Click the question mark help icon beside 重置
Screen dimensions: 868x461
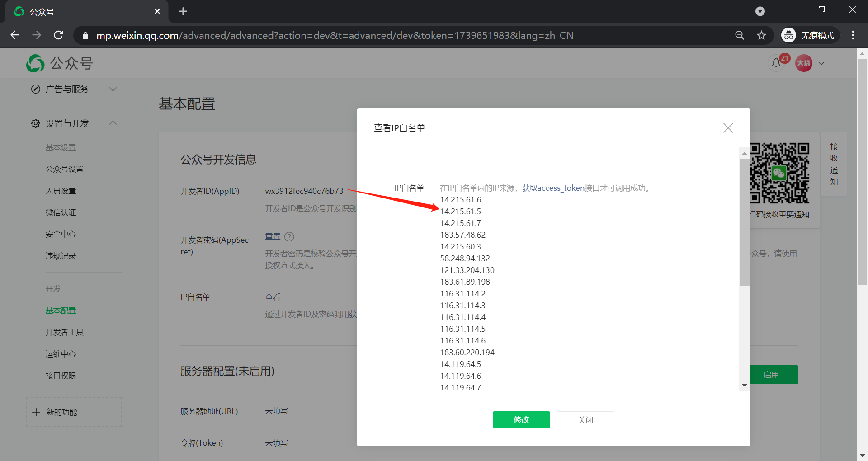coord(289,236)
